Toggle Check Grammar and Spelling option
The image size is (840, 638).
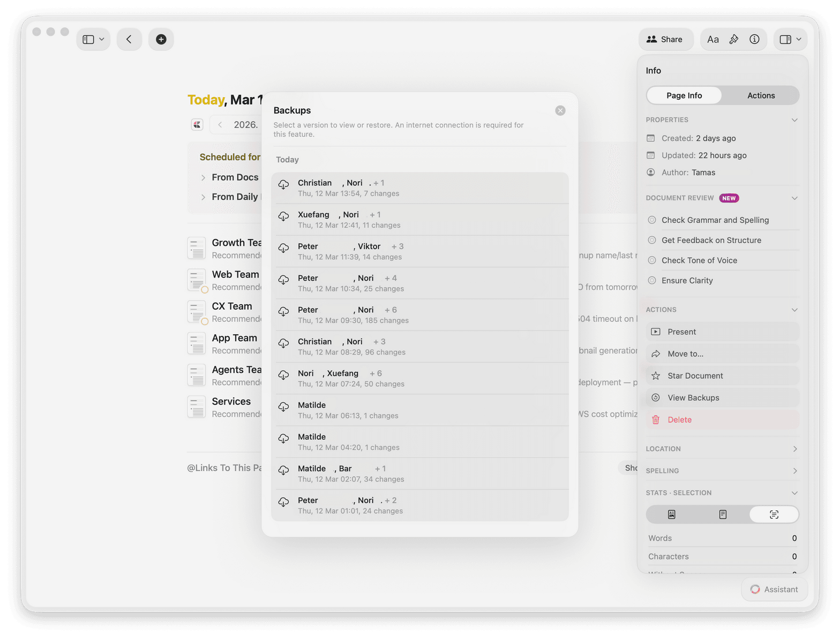(x=652, y=220)
